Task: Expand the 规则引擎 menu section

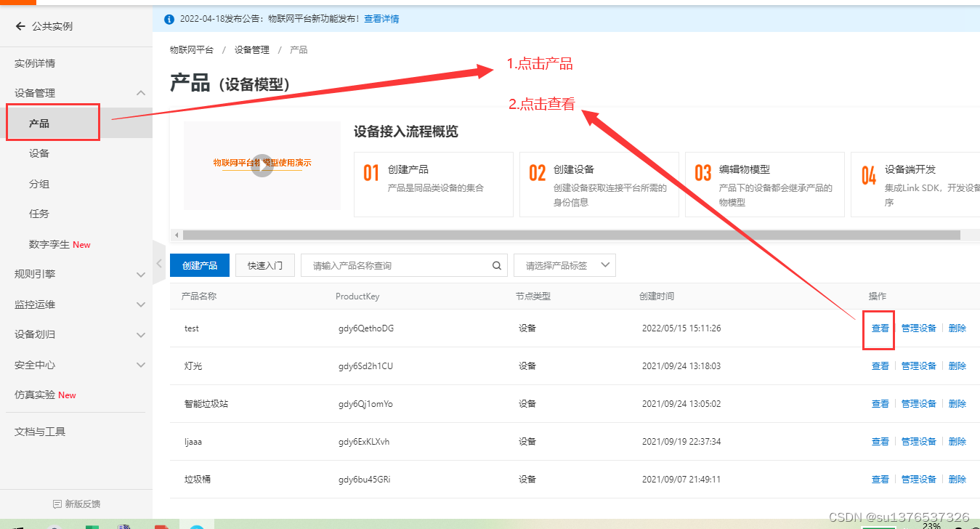Action: point(141,275)
